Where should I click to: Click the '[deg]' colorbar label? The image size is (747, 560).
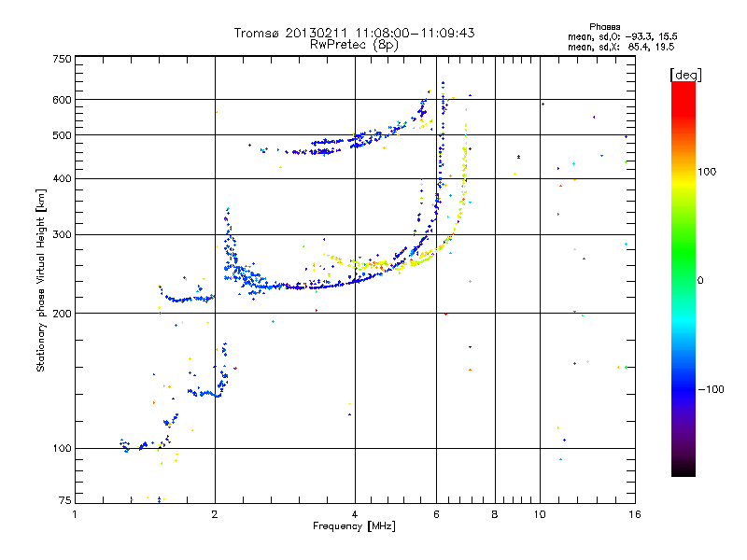(x=685, y=75)
